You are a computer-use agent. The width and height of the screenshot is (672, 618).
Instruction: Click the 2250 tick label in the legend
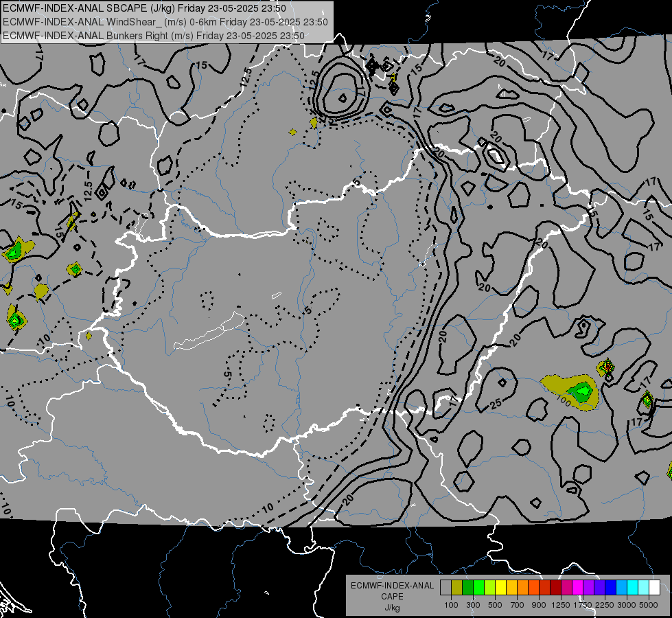click(x=604, y=605)
